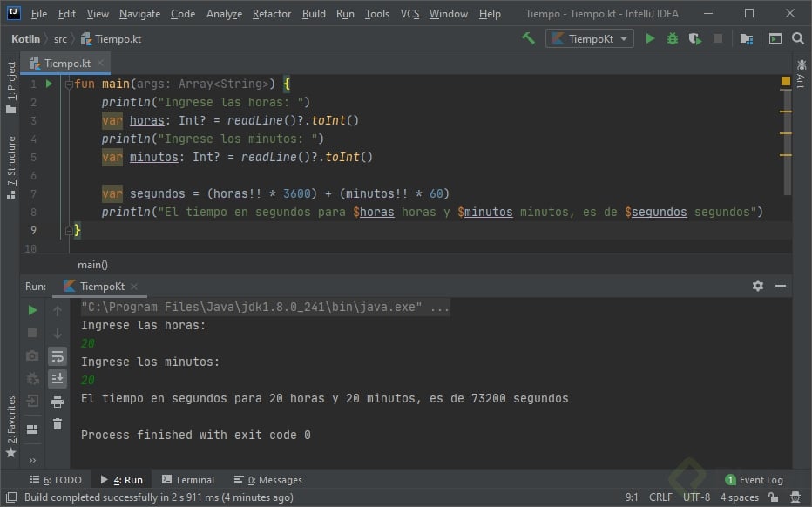Image resolution: width=812 pixels, height=507 pixels.
Task: Click the yellow inspection status indicator
Action: (x=786, y=81)
